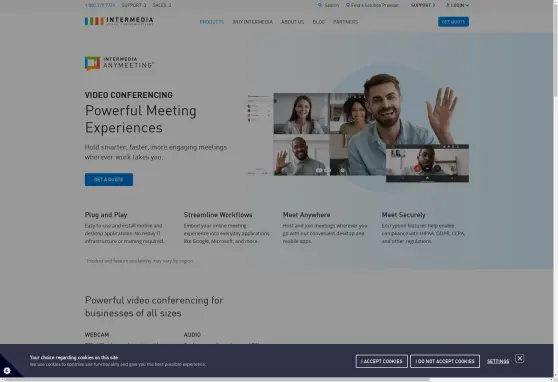Expand the LOGIN dropdown

[x=457, y=5]
